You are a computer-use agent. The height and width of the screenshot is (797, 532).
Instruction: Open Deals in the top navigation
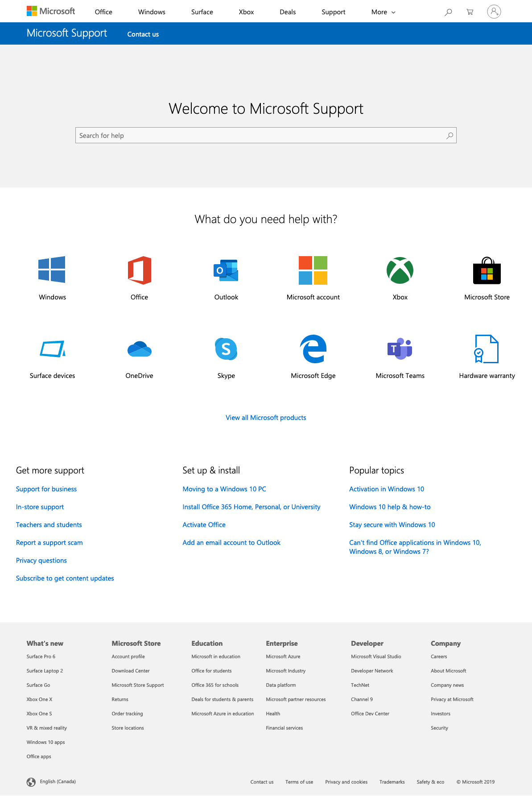click(x=288, y=12)
